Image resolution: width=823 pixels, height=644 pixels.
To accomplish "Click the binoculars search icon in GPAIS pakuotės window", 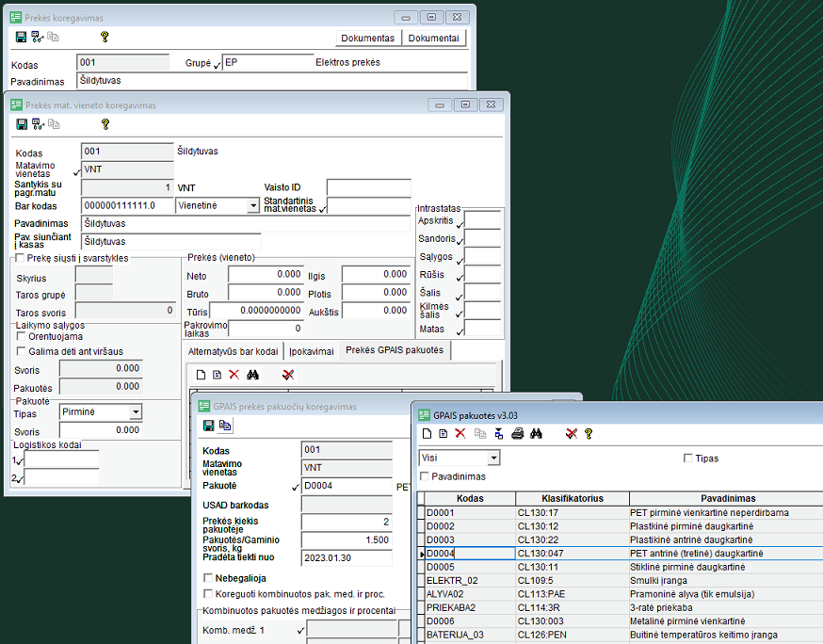I will 536,433.
